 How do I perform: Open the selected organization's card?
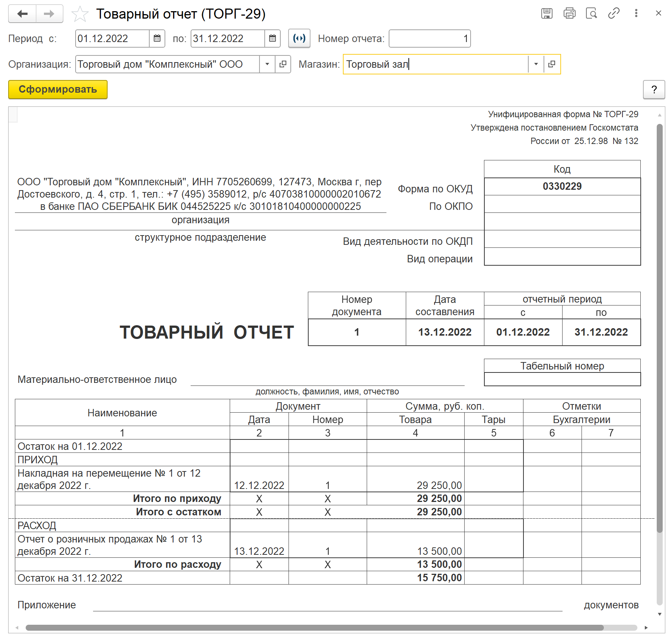pyautogui.click(x=283, y=64)
